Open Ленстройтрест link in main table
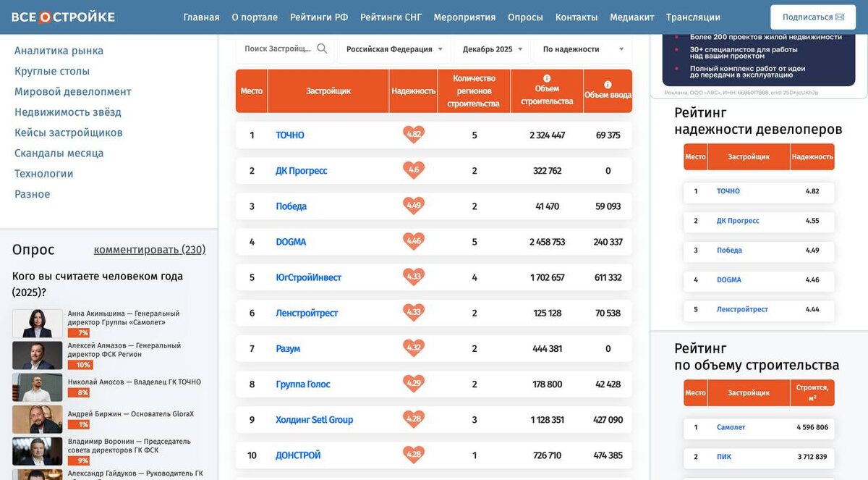Image resolution: width=868 pixels, height=480 pixels. (x=307, y=313)
